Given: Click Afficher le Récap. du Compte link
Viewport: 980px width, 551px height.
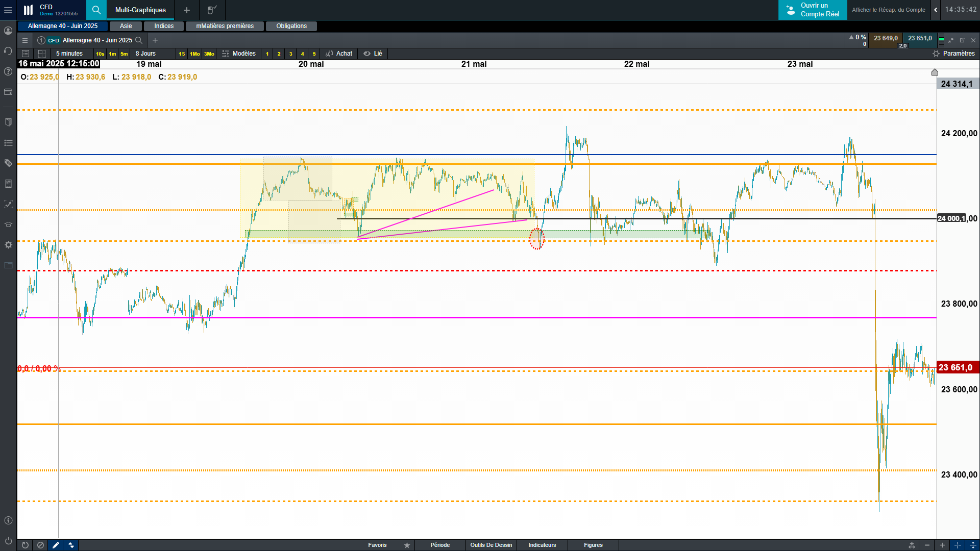Looking at the screenshot, I should [888, 10].
